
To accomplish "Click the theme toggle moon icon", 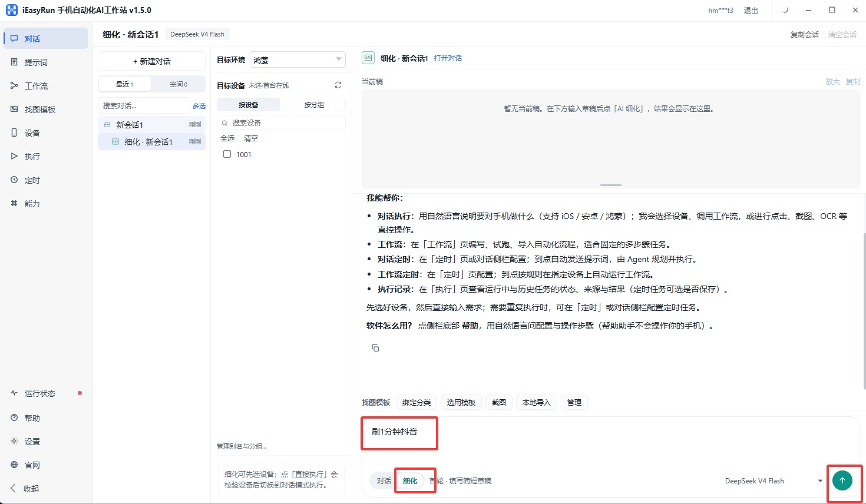I will (x=785, y=10).
